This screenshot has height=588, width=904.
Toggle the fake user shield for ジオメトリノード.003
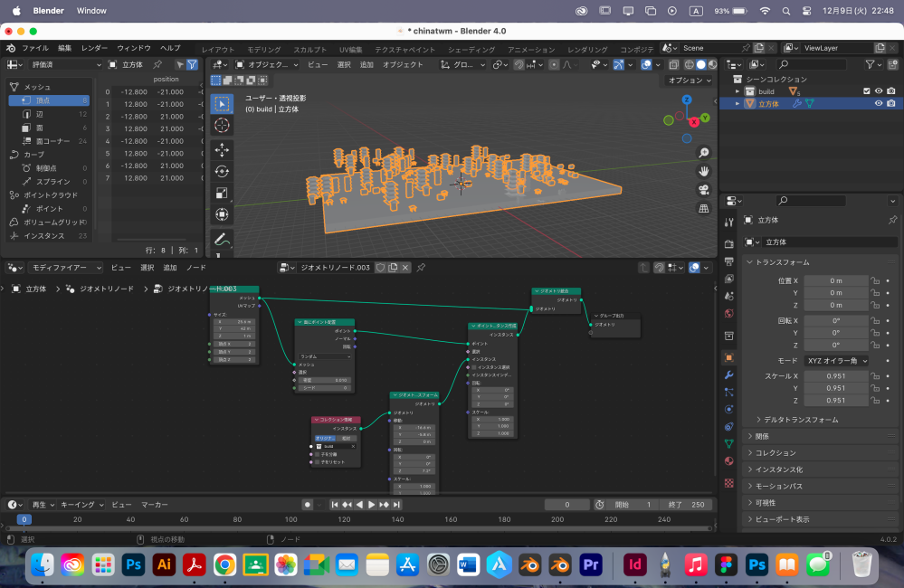point(381,267)
